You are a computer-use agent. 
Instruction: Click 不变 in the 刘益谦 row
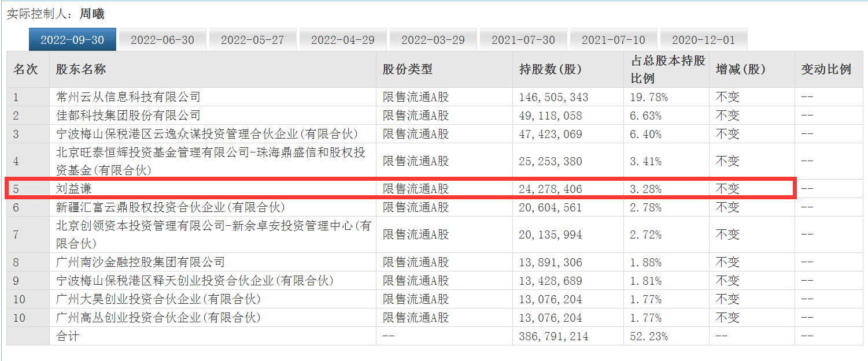click(727, 189)
